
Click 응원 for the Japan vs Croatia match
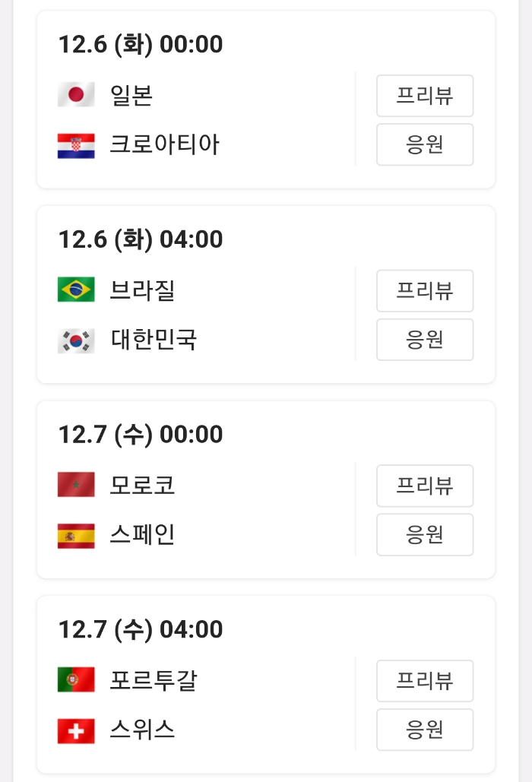(x=425, y=144)
